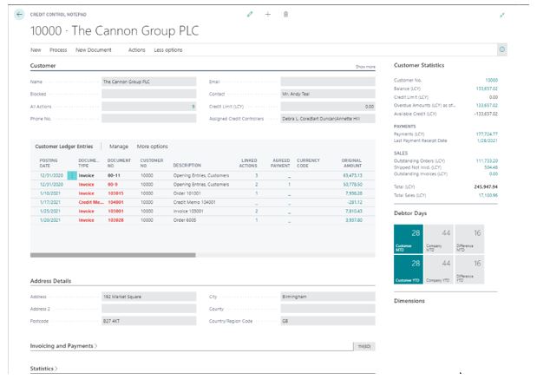Screen dimensions: 537x392
Task: Click the Customer YTD 28 tile
Action: click(409, 270)
